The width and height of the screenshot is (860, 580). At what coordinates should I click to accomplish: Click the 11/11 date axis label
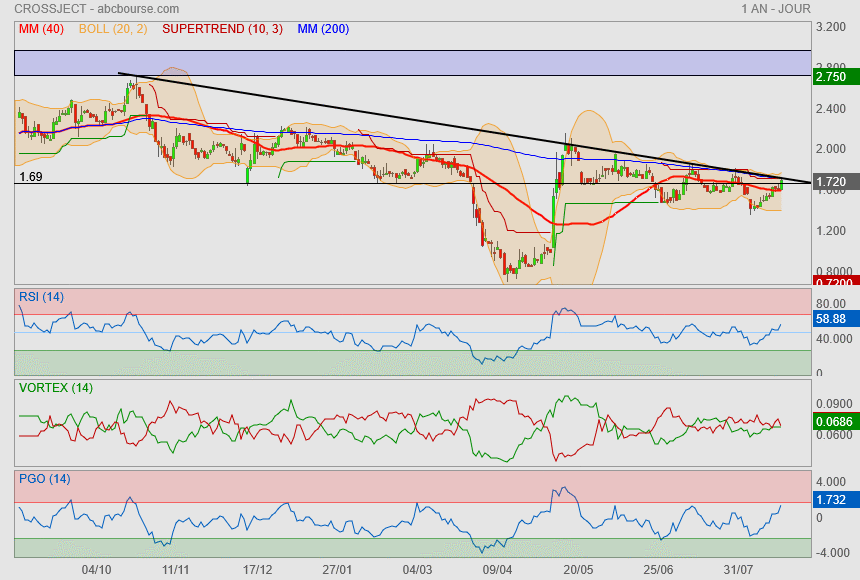[x=176, y=570]
